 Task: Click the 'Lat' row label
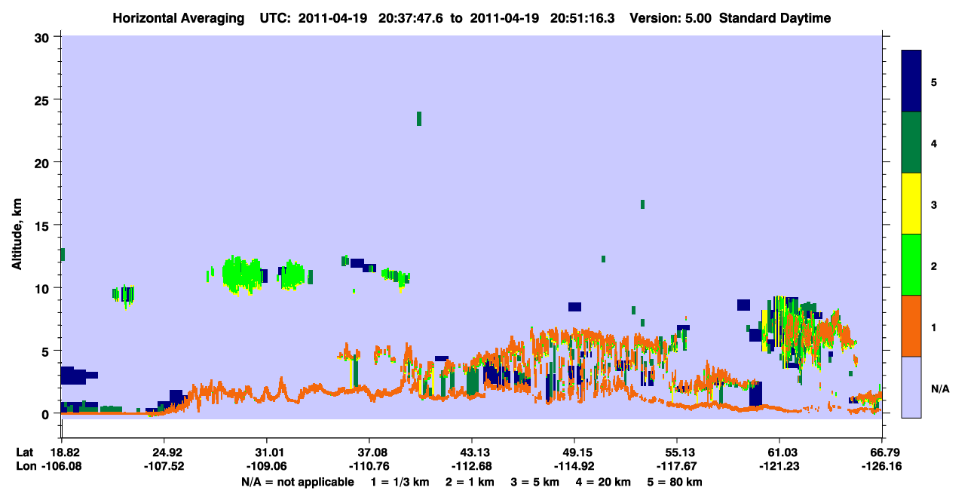(24, 452)
